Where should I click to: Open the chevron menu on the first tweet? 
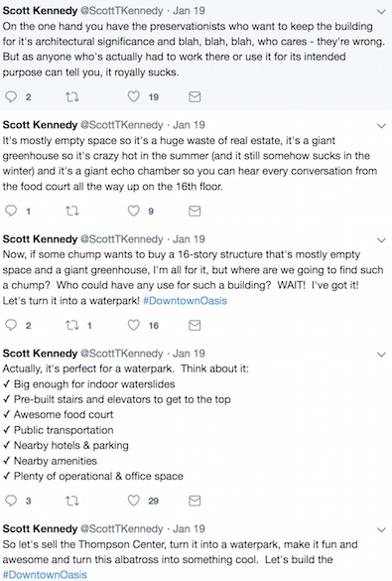click(x=381, y=12)
